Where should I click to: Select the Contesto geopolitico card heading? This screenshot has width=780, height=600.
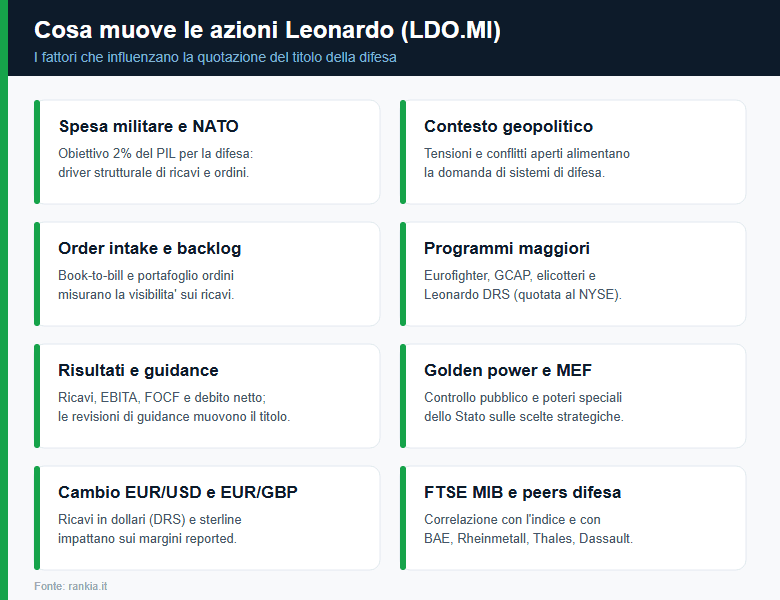tap(508, 126)
